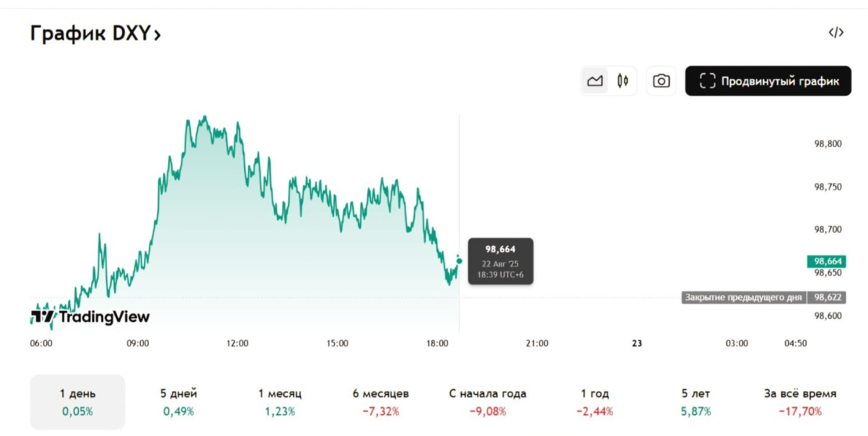Select the 5 дней range tab

coord(179,402)
